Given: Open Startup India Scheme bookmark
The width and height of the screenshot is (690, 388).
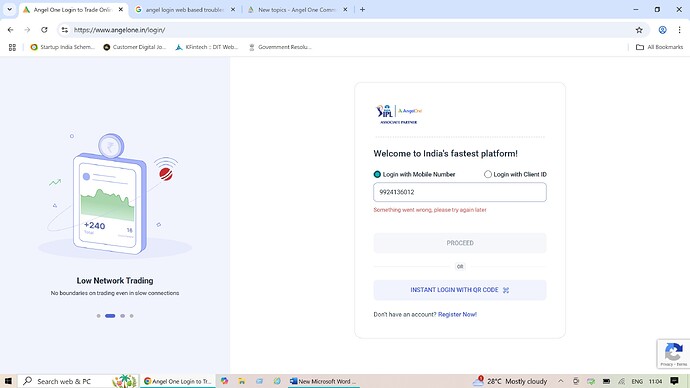Looking at the screenshot, I should 62,47.
